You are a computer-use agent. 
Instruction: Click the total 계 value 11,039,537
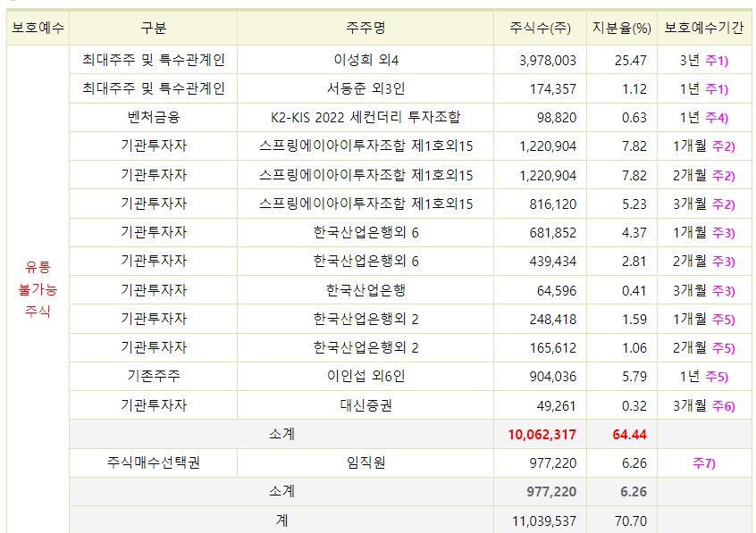click(x=543, y=521)
